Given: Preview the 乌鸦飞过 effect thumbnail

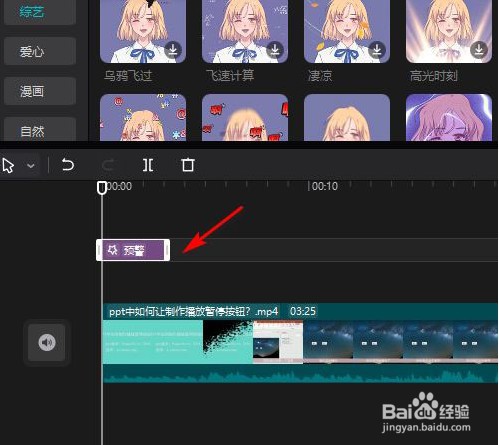Looking at the screenshot, I should pyautogui.click(x=143, y=31).
